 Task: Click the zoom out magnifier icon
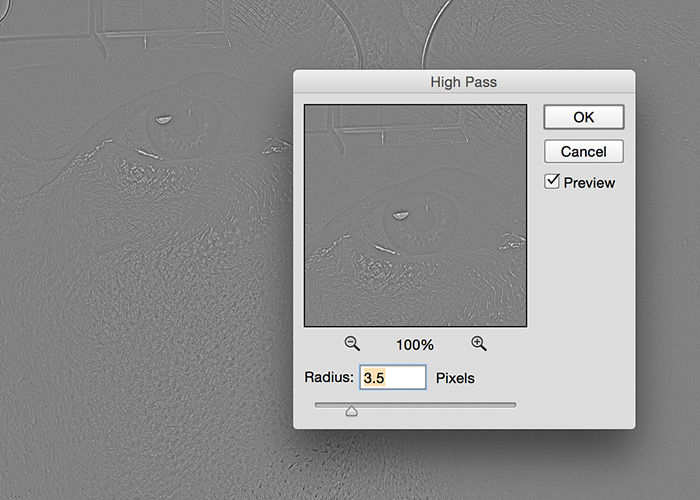[x=352, y=343]
